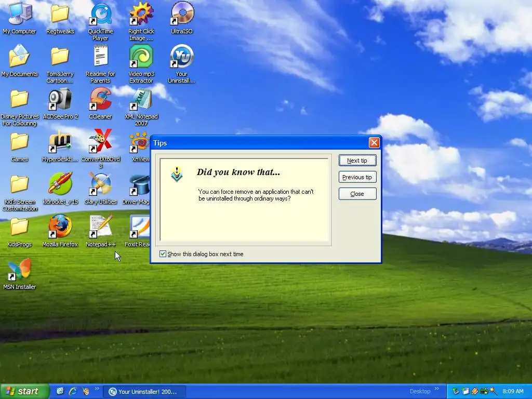Click the Desktop toolbar label in taskbar
The image size is (532, 399).
420,391
